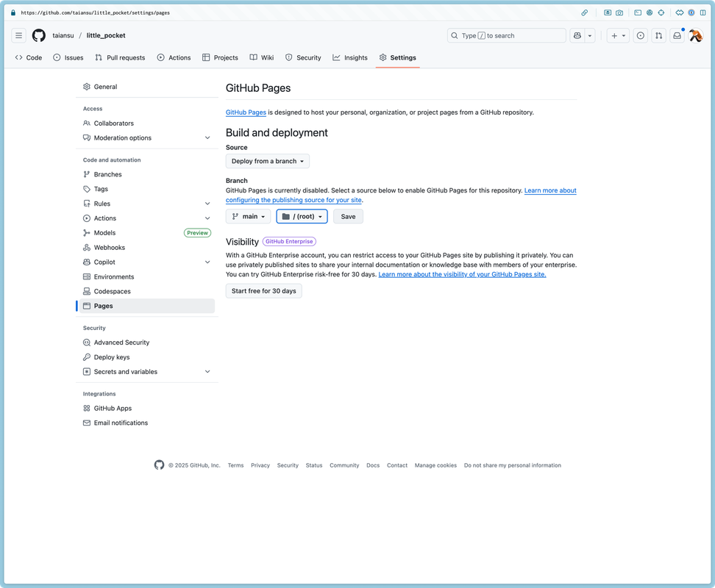Screen dimensions: 715x588
Task: Go to the taiansu user profile
Action: (63, 35)
